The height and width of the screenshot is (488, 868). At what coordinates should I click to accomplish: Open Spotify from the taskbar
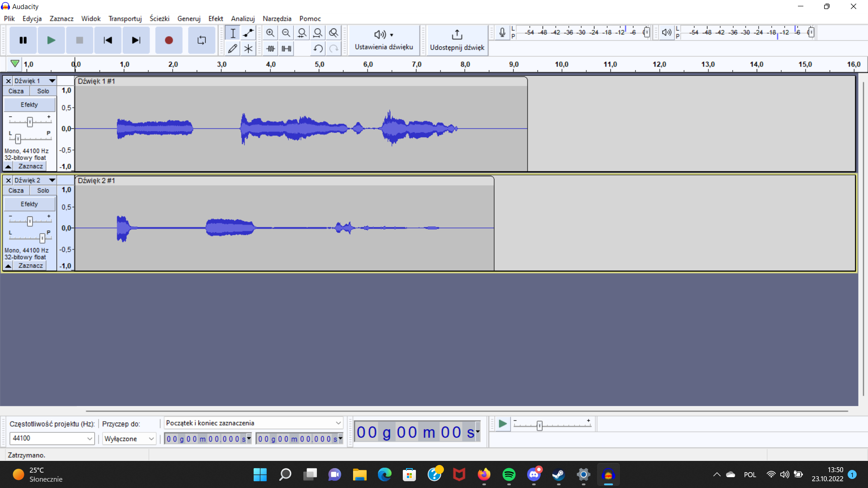click(509, 474)
